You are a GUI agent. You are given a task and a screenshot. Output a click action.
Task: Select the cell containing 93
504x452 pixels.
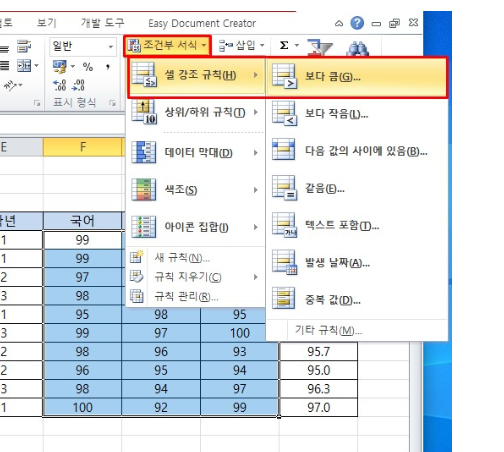point(240,352)
